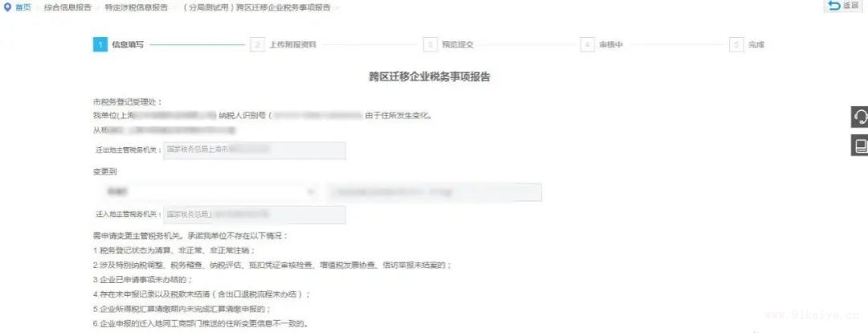Open 综合信息报告 breadcrumb
868x333 pixels.
tap(68, 8)
